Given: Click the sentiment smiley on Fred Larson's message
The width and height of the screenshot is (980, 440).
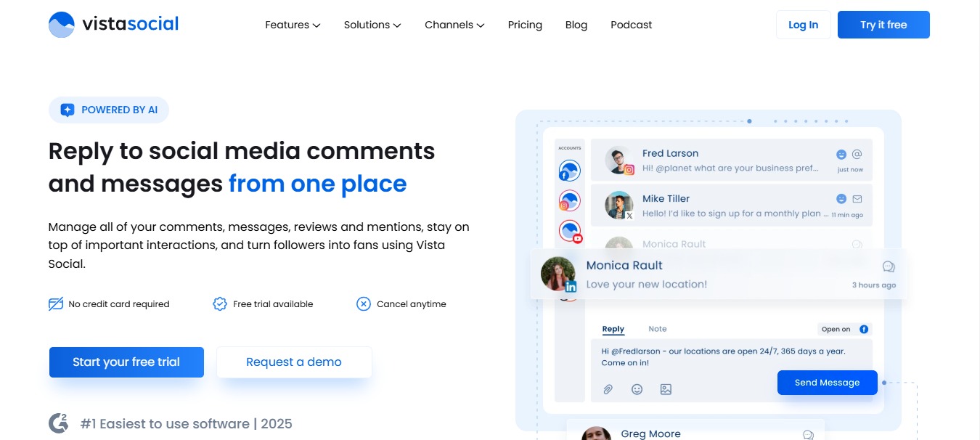Looking at the screenshot, I should (841, 153).
